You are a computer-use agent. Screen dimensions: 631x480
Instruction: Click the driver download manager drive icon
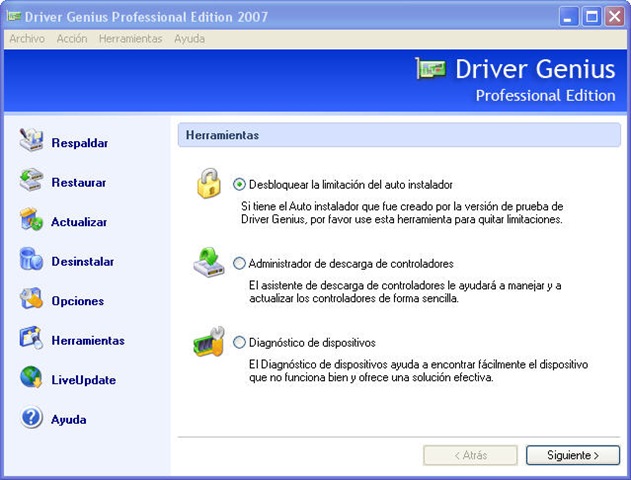tap(208, 262)
